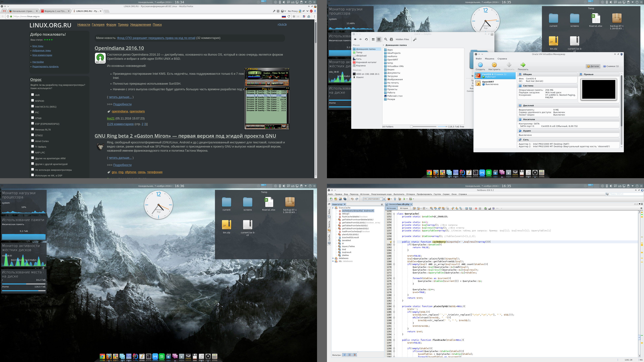Open Книга1.xlsx on the 16:36 desktop

click(x=268, y=204)
